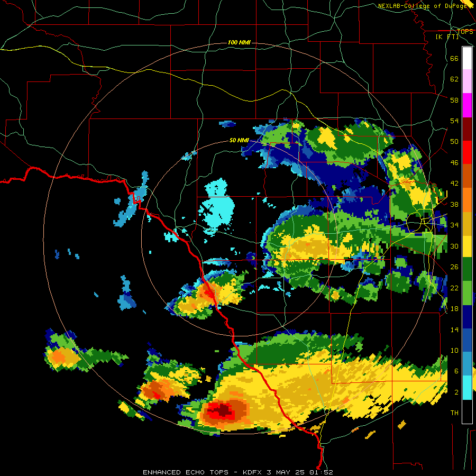Select the 6 value on the legend
This screenshot has height=476, width=476.
(x=456, y=371)
